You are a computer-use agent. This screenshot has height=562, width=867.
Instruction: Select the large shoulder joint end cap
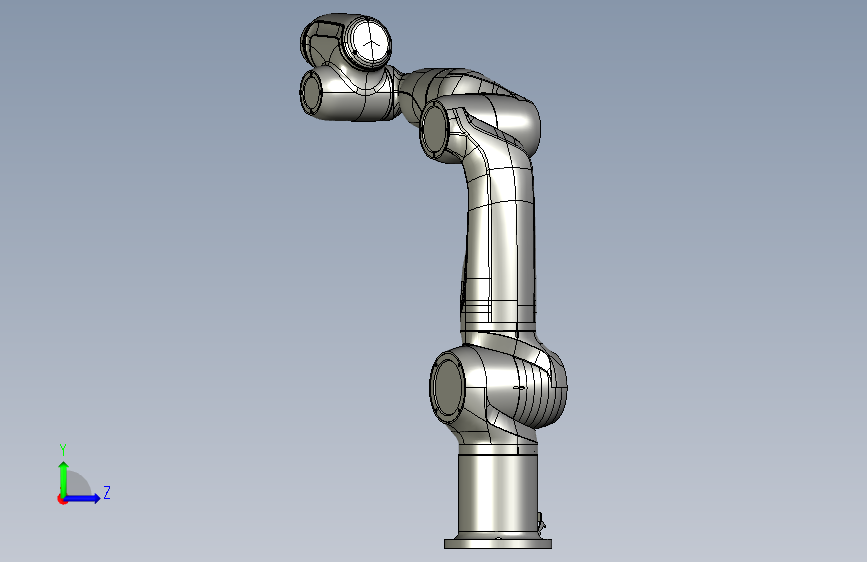point(448,387)
